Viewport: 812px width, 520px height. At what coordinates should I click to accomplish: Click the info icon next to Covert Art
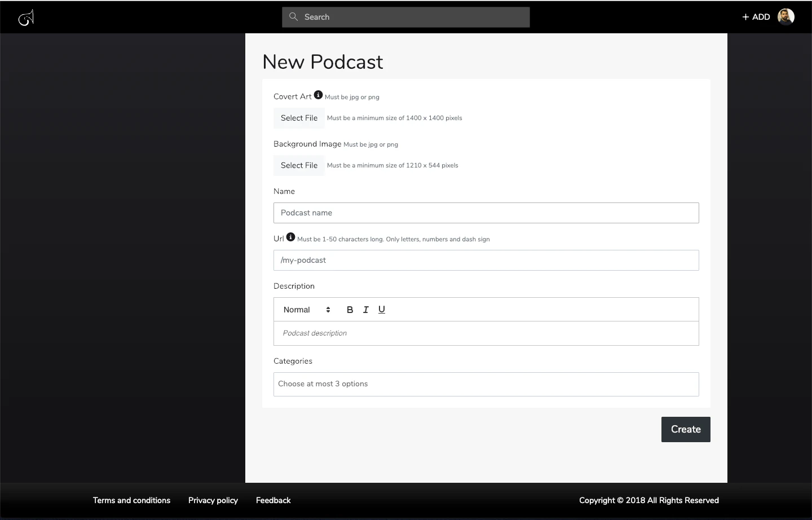tap(318, 95)
